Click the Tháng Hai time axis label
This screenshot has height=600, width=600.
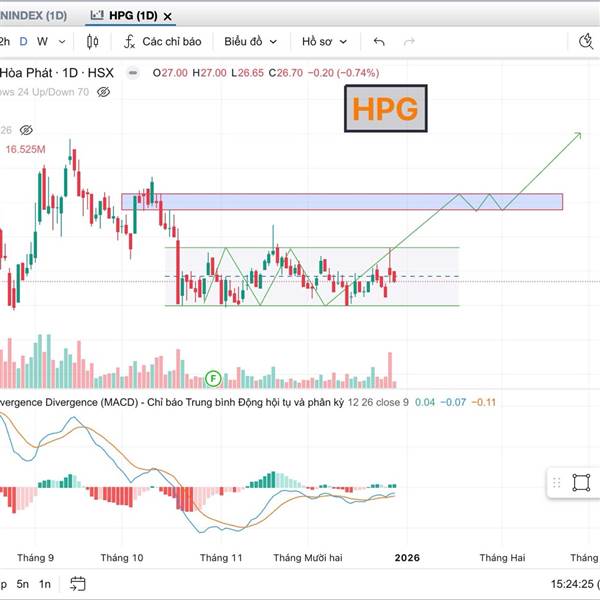pyautogui.click(x=502, y=558)
